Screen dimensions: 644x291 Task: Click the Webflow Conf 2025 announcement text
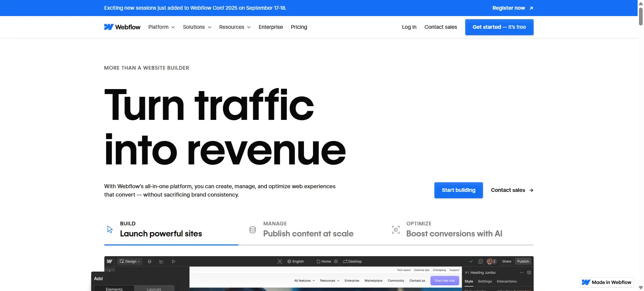(195, 8)
